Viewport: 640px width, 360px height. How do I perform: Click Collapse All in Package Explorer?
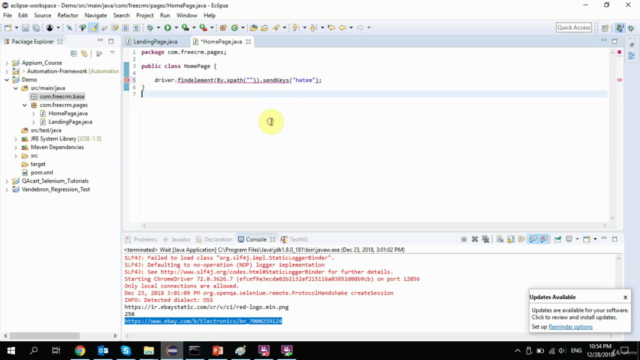[73, 53]
